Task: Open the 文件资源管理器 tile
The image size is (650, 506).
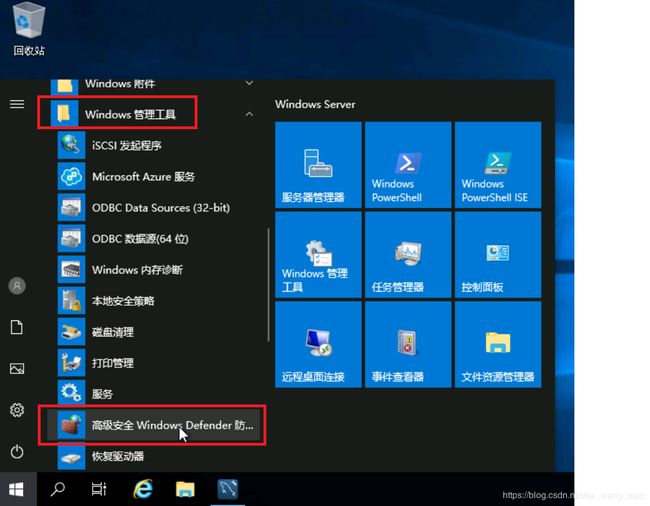Action: pos(498,344)
